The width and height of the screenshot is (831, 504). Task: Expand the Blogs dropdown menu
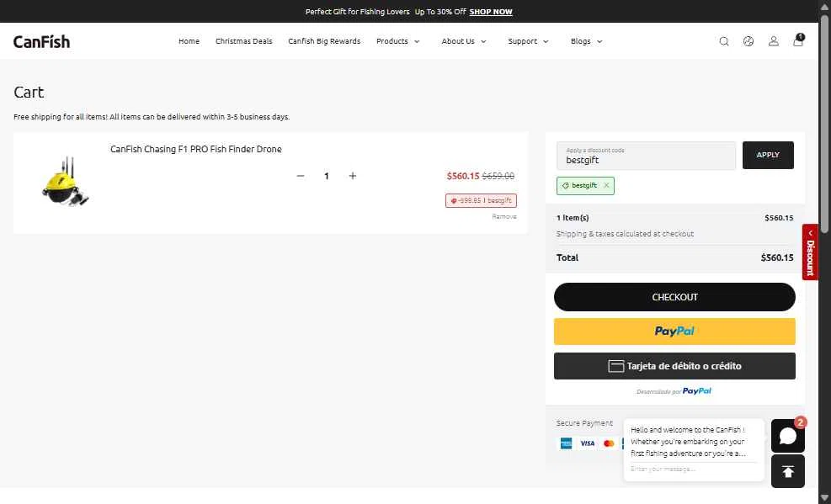586,41
